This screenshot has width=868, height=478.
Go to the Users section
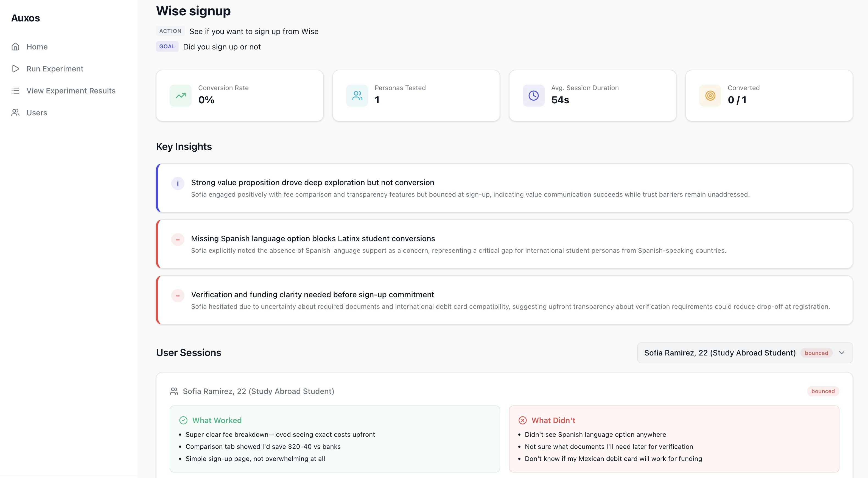[37, 113]
